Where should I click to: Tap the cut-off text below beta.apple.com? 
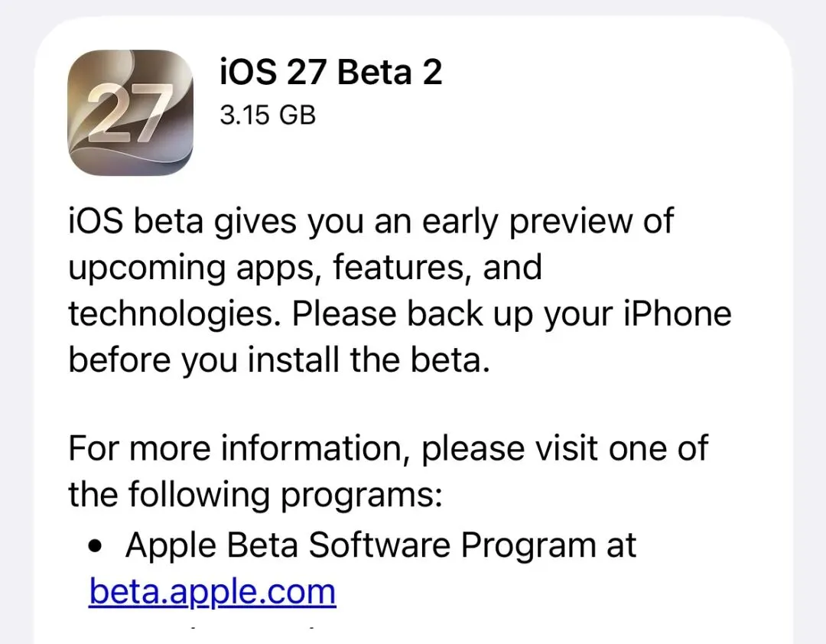pos(253,628)
